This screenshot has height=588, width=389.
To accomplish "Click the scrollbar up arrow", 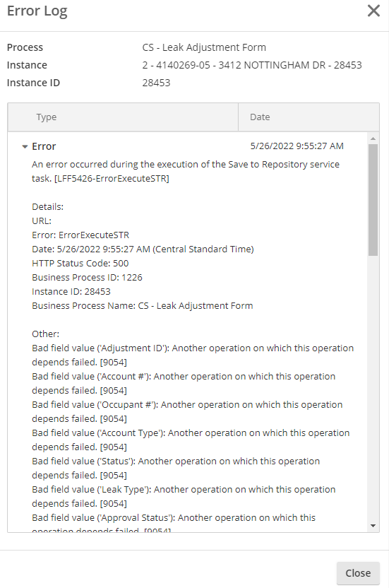I will tap(373, 139).
